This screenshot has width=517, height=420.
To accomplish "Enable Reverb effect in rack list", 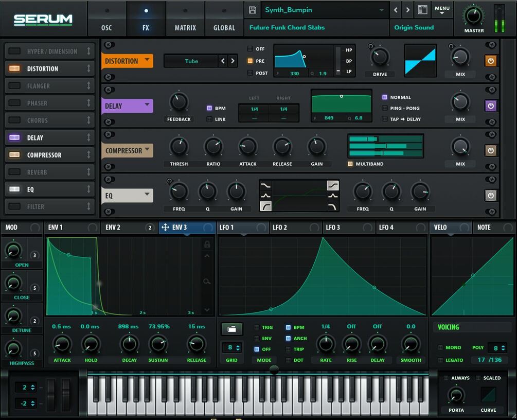I will click(x=14, y=171).
